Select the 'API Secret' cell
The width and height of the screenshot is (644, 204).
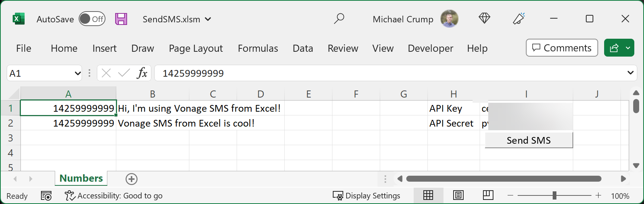tap(454, 123)
